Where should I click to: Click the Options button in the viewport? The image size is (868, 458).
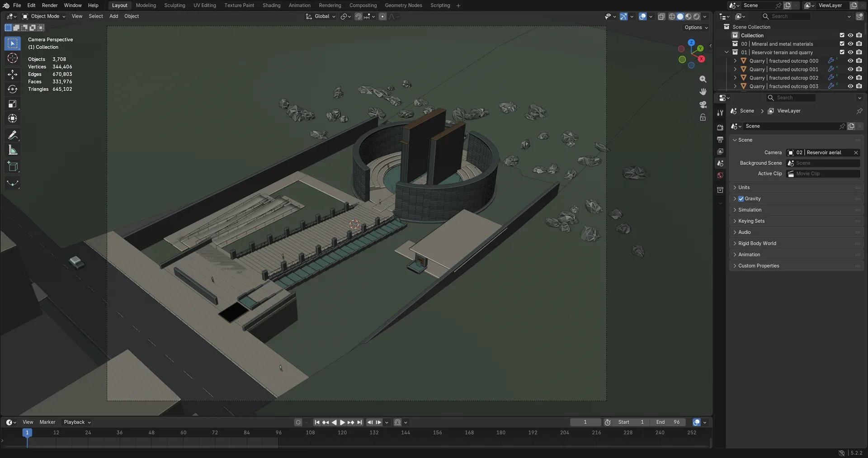coord(696,28)
